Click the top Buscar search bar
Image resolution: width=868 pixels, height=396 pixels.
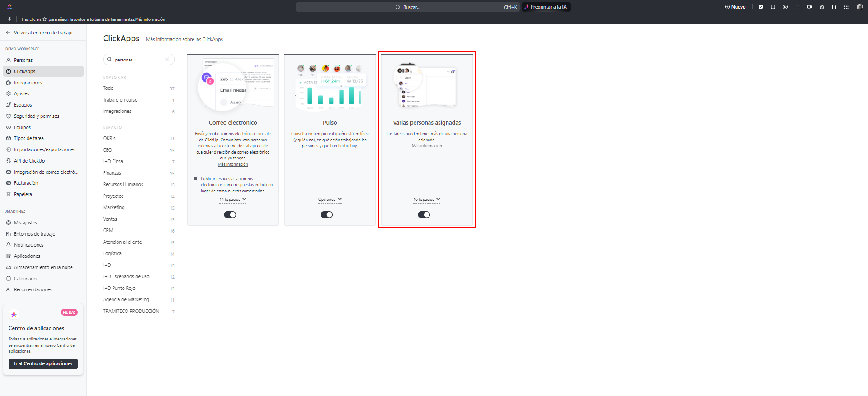click(x=407, y=7)
